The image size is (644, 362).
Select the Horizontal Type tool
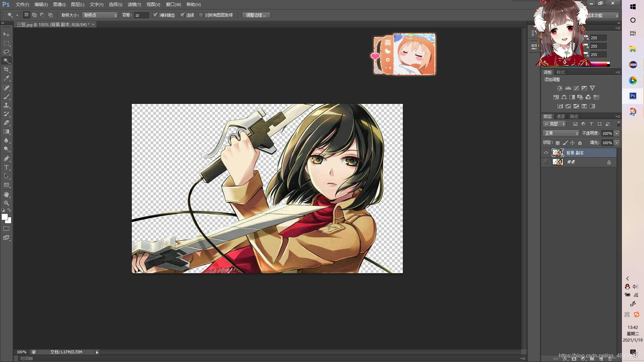coord(6,167)
